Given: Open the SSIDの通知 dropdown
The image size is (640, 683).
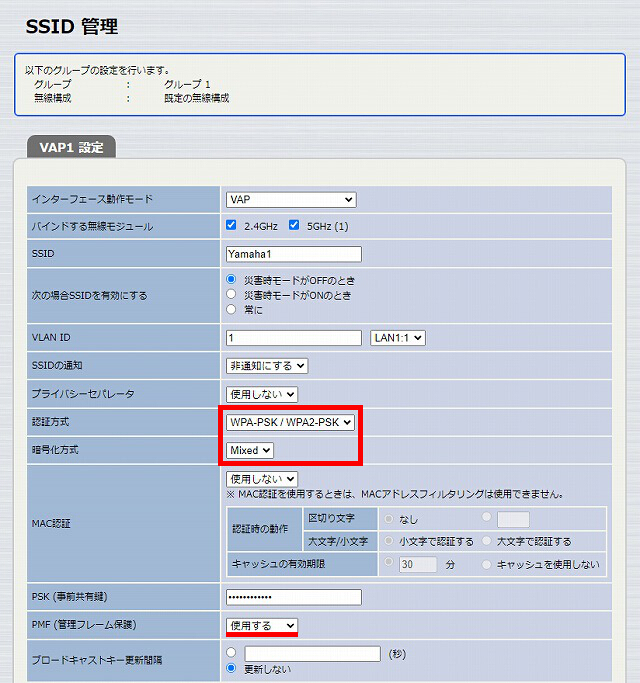Looking at the screenshot, I should tap(267, 366).
